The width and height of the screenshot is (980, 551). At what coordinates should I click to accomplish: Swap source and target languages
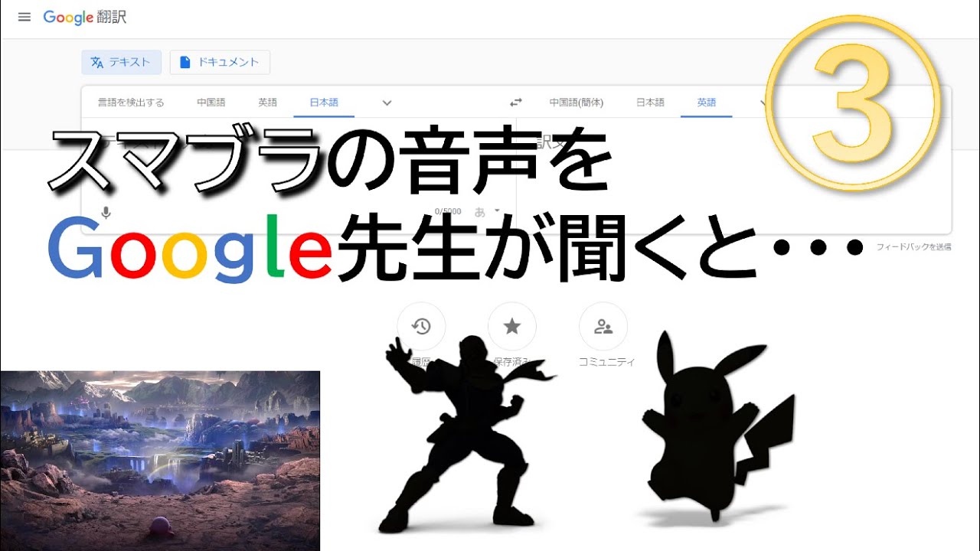pyautogui.click(x=516, y=103)
